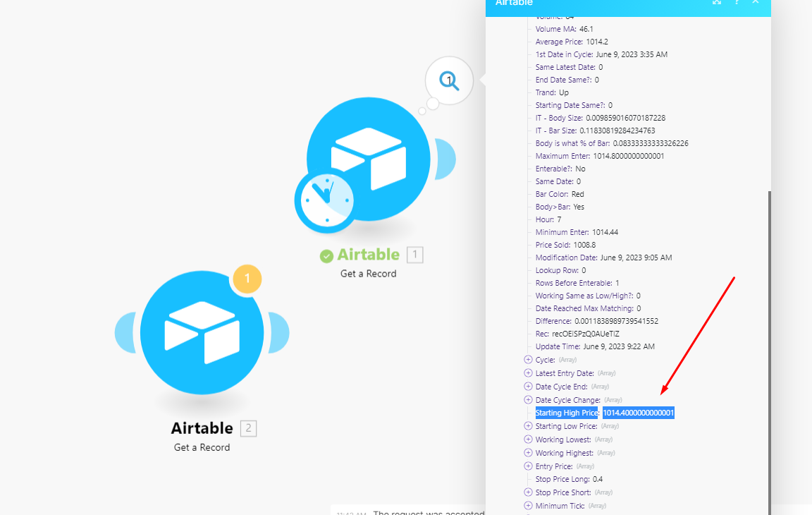Screen dimensions: 812x515
Task: Click the 'Minimum Enter: 1014.44' row
Action: point(577,232)
